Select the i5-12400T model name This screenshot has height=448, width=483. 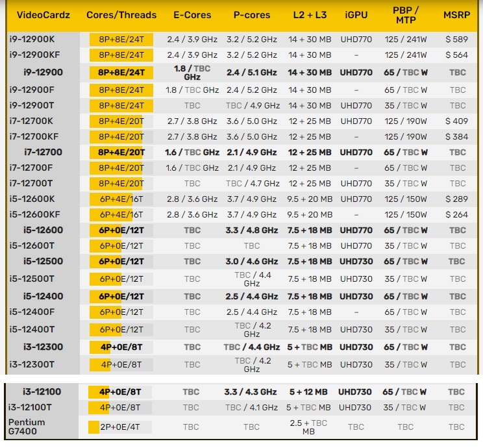[x=32, y=329]
